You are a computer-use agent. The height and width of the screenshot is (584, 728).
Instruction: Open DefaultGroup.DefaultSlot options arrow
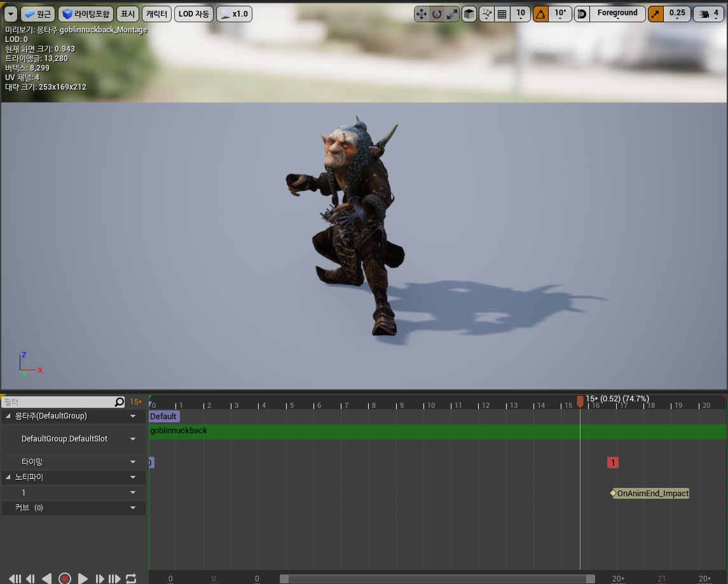(x=133, y=439)
